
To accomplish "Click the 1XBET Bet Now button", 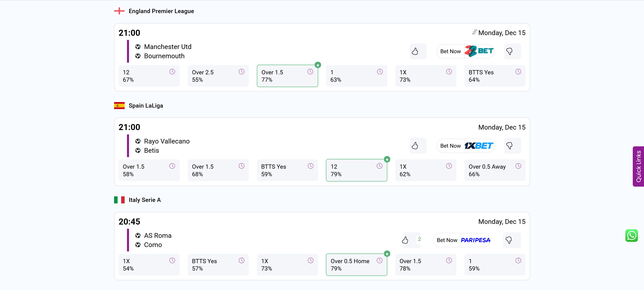I will [466, 146].
